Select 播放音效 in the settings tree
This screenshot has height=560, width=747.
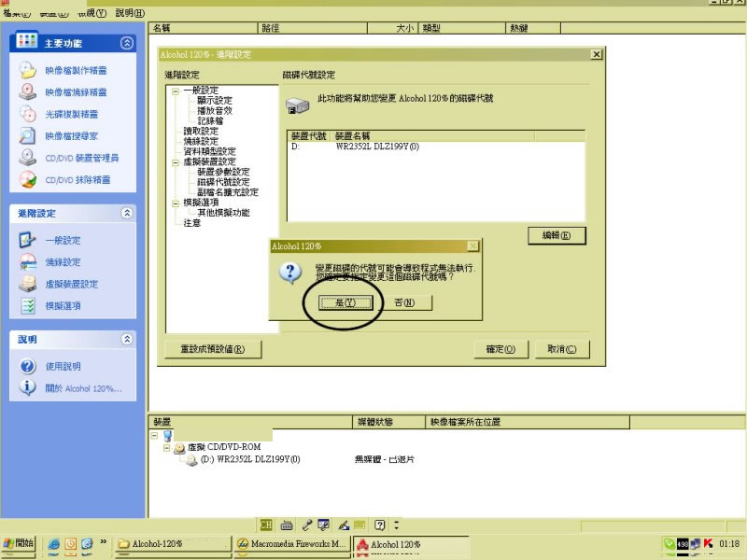click(x=215, y=110)
